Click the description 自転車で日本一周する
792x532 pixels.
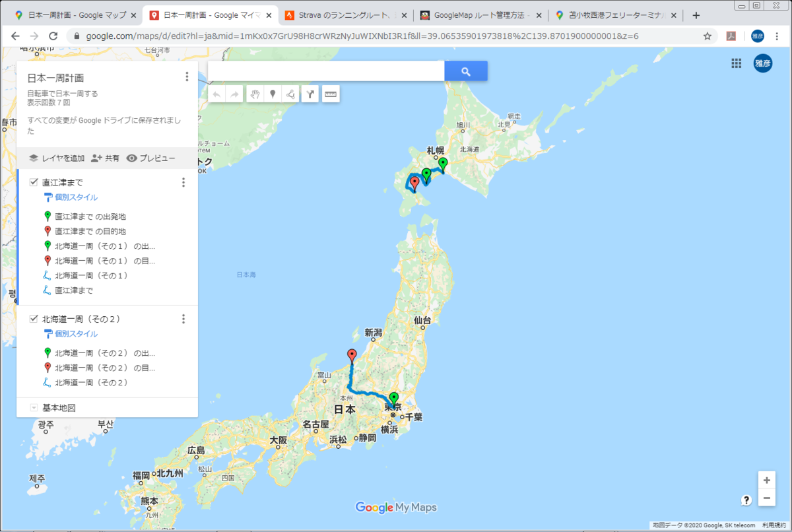pyautogui.click(x=63, y=94)
